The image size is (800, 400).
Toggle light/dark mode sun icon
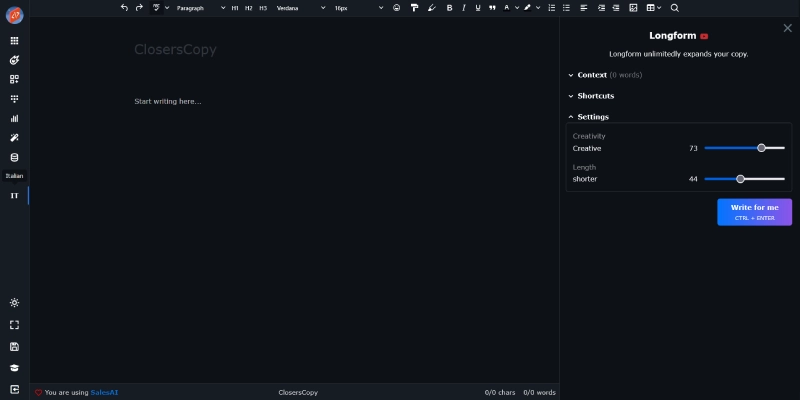coord(14,303)
